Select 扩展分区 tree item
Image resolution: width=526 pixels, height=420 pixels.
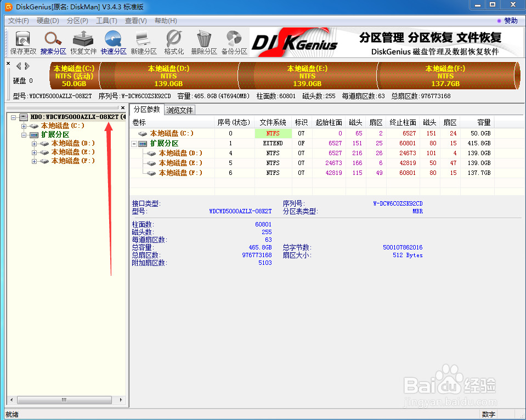pos(55,135)
